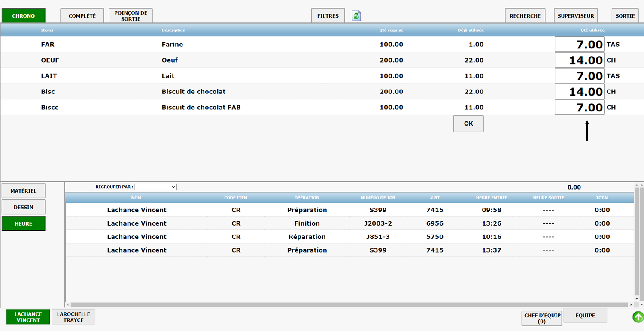Click the green refresh icon
Image resolution: width=644 pixels, height=331 pixels.
[356, 16]
